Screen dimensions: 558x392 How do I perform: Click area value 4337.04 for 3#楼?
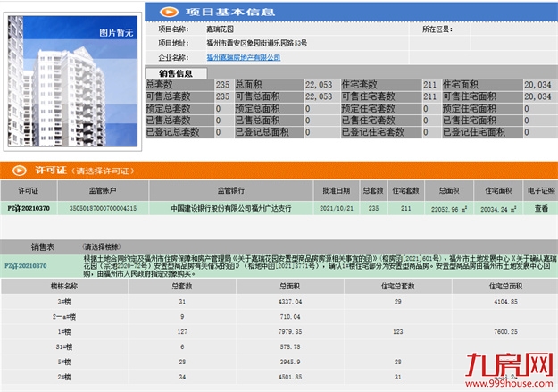[290, 302]
